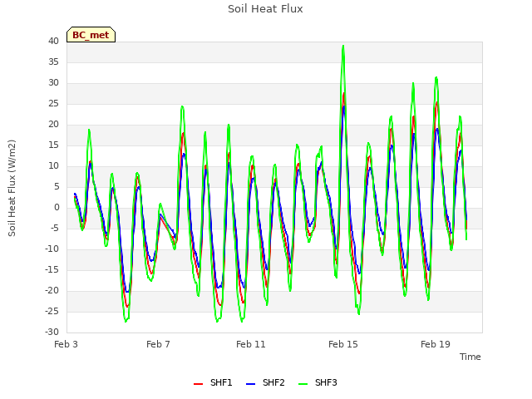532x399 pixels.
Task: Click the -25 y-axis tick label
Action: (52, 312)
